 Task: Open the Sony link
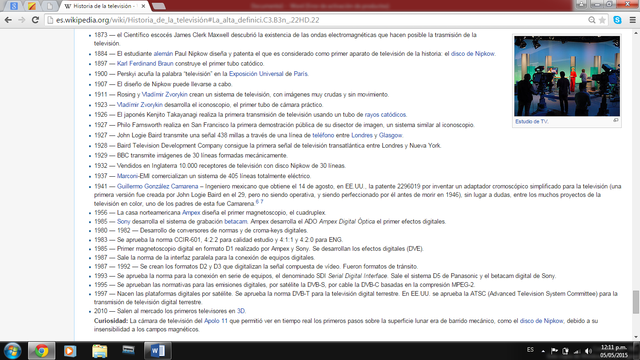[x=123, y=222]
